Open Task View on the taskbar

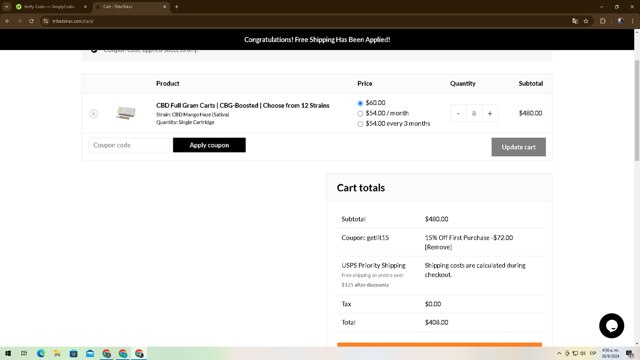24,353
